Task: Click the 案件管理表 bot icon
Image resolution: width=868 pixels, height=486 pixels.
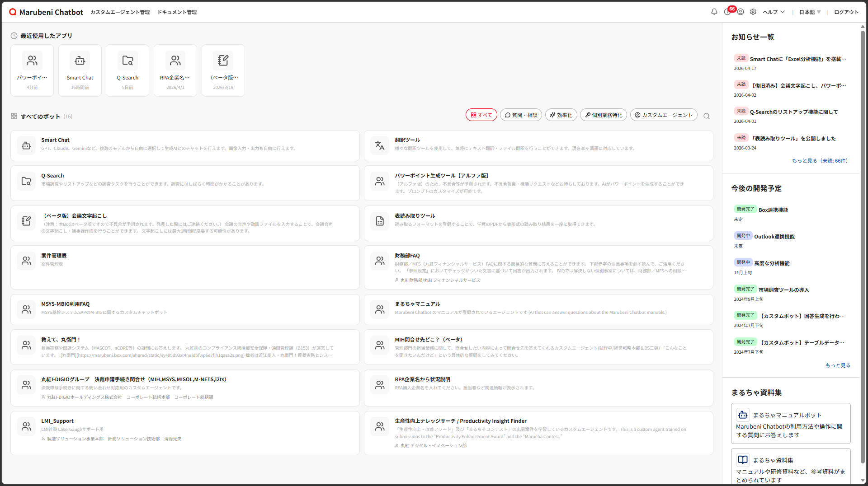Action: click(26, 261)
